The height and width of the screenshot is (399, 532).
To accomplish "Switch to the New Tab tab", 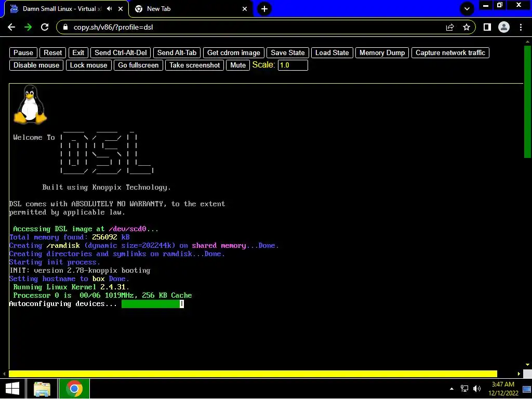I will click(191, 9).
